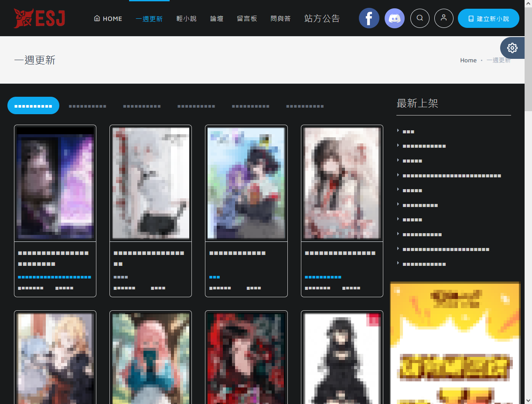Click the 建立新小說 button
532x404 pixels.
click(x=488, y=19)
